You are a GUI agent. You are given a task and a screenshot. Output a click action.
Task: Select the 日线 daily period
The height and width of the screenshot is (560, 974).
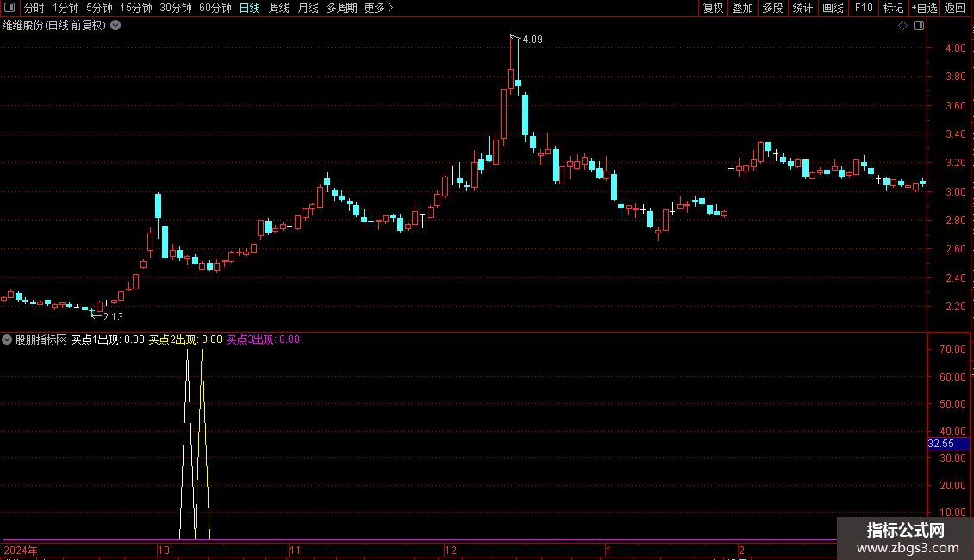pos(250,8)
